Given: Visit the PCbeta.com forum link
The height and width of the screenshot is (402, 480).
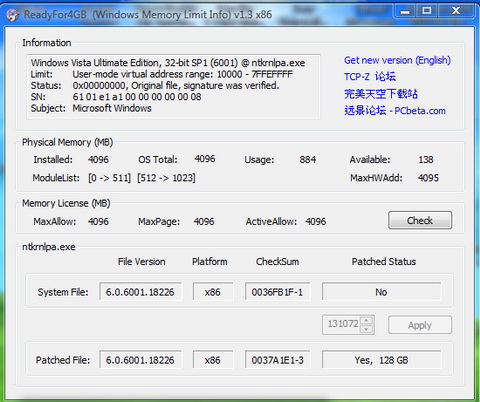Looking at the screenshot, I should [395, 110].
